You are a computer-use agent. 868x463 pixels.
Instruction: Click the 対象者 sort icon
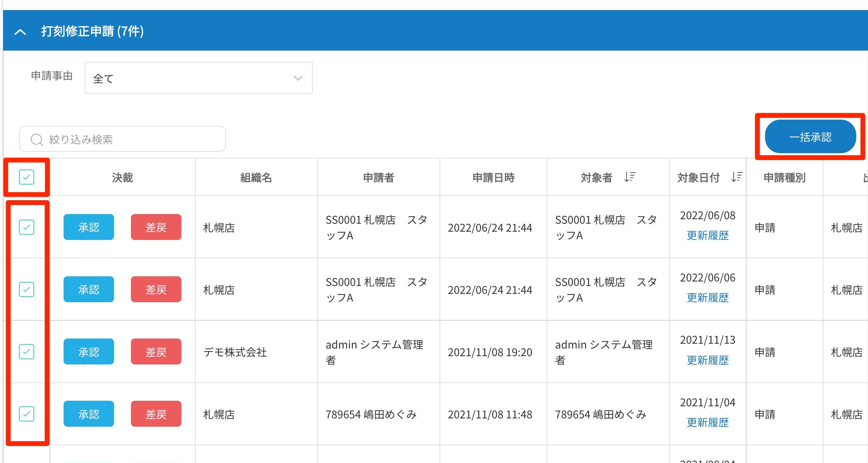[x=630, y=177]
